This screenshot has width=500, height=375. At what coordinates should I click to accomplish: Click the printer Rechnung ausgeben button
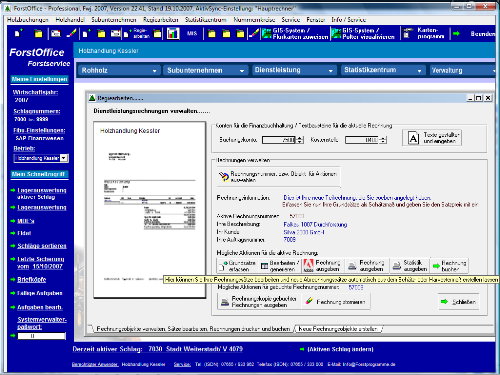click(x=366, y=266)
